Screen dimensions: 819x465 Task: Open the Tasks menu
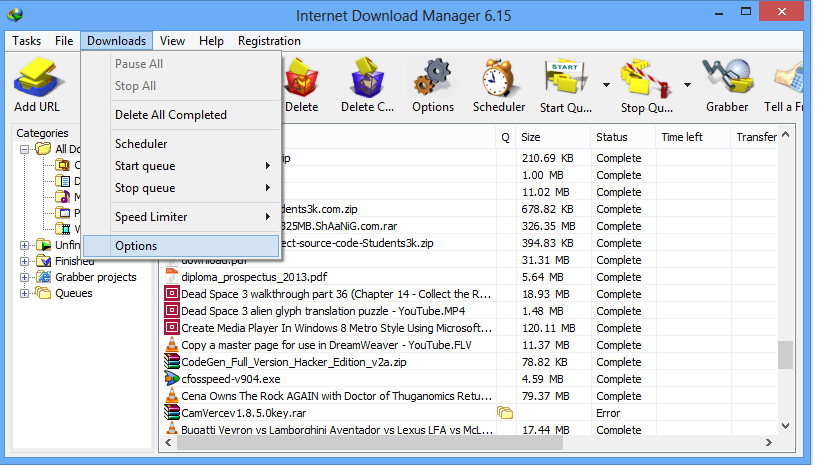click(27, 41)
